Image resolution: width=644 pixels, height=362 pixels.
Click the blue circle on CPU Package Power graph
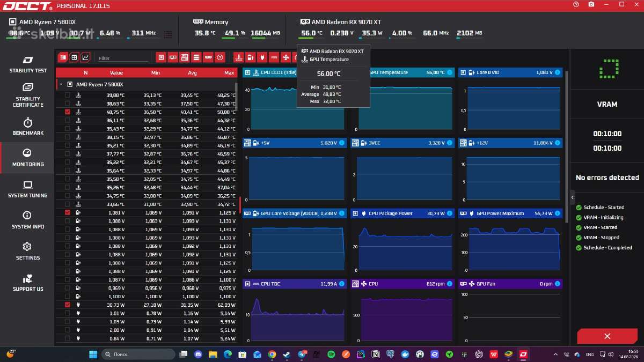pos(450,213)
